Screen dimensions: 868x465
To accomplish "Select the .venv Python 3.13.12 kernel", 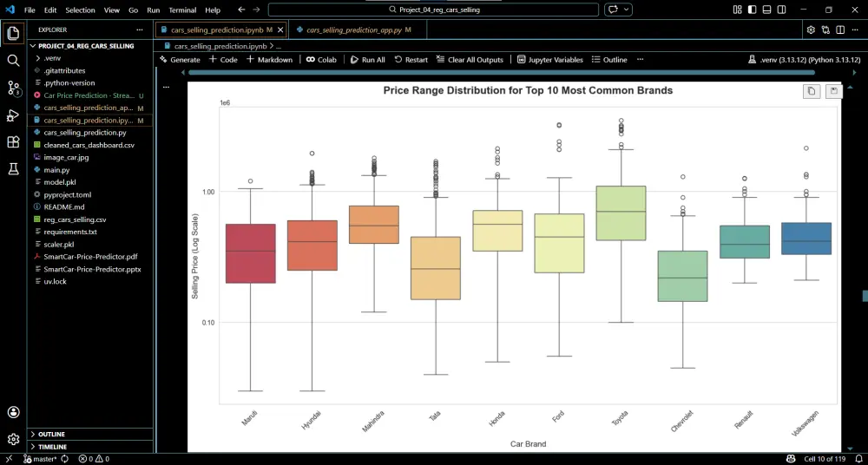I will (804, 59).
